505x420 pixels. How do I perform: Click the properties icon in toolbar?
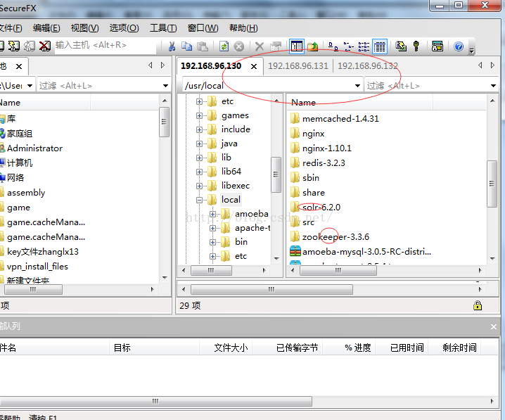pyautogui.click(x=276, y=46)
